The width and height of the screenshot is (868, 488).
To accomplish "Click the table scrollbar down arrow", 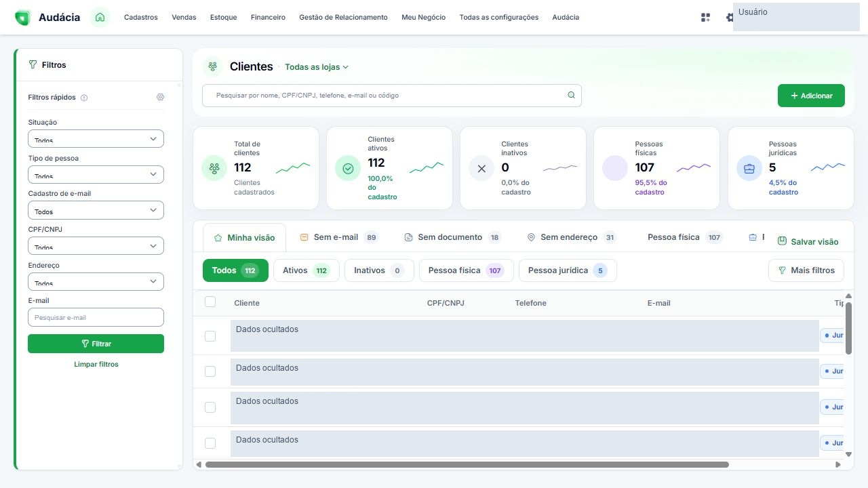I will click(848, 453).
